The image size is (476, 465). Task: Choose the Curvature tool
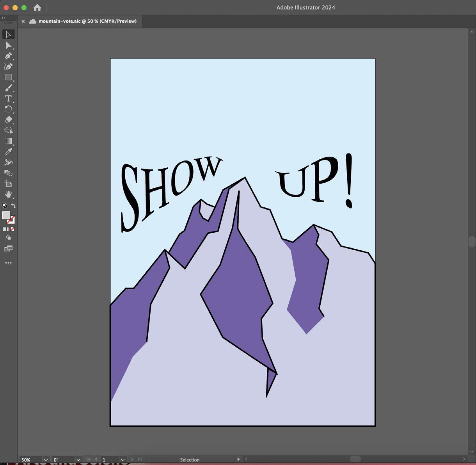coord(8,67)
